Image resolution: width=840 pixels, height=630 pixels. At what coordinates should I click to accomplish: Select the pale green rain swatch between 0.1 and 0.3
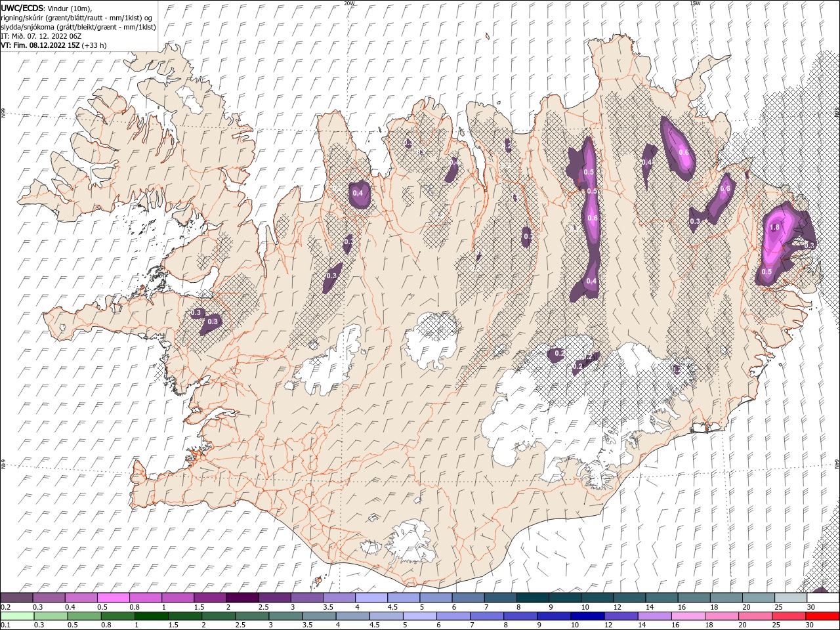click(x=17, y=616)
